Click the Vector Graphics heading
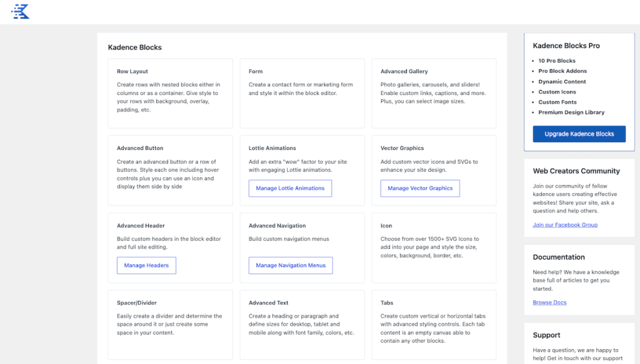Viewport: 640px width, 364px height. pos(402,148)
